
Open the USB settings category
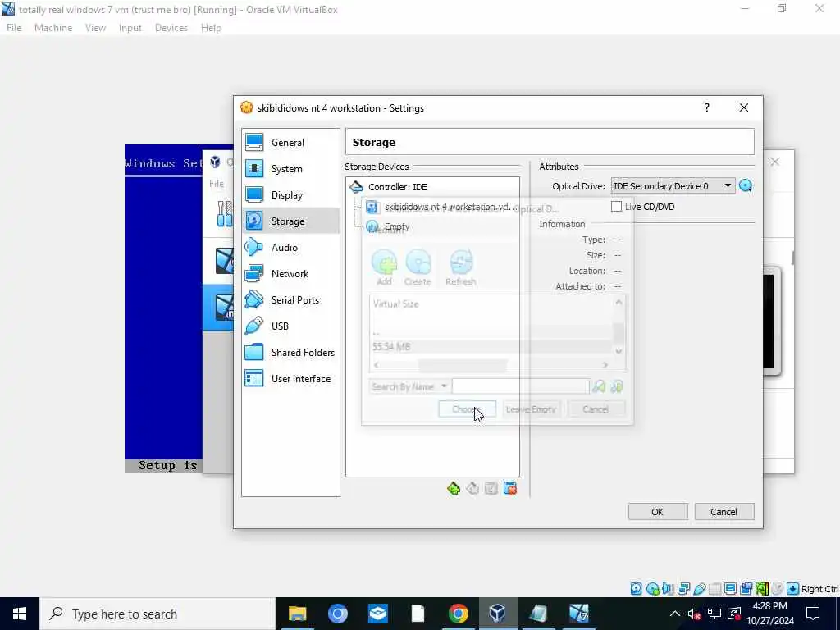tap(290, 326)
